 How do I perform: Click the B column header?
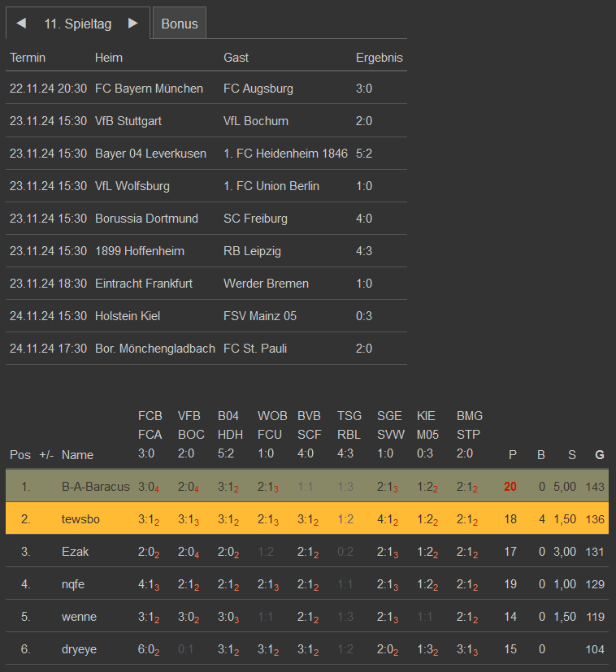541,455
